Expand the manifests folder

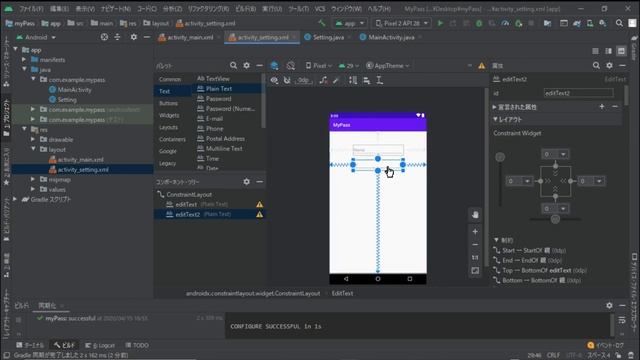24,60
